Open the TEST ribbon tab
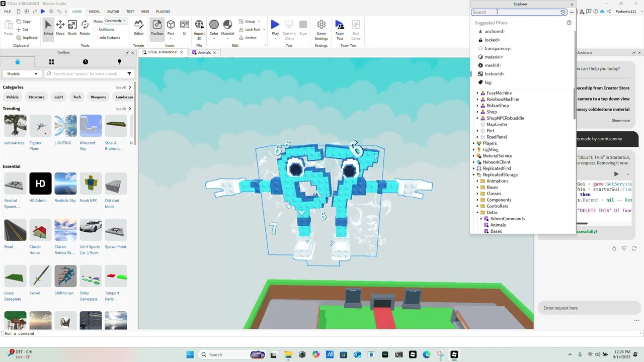The width and height of the screenshot is (644, 362). (x=130, y=12)
